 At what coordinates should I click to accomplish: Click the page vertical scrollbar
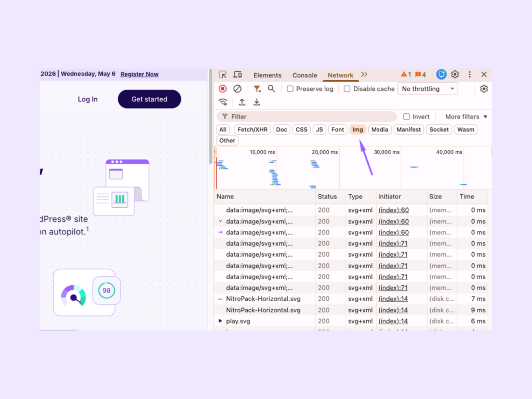click(x=211, y=116)
